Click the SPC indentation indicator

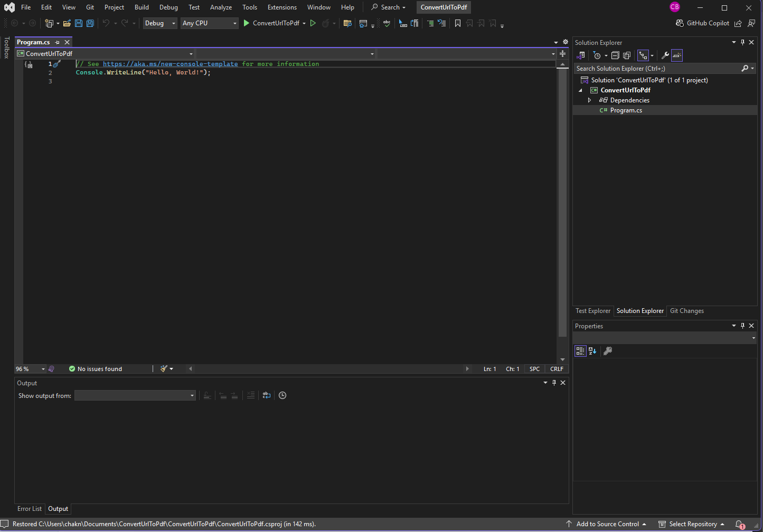(534, 369)
